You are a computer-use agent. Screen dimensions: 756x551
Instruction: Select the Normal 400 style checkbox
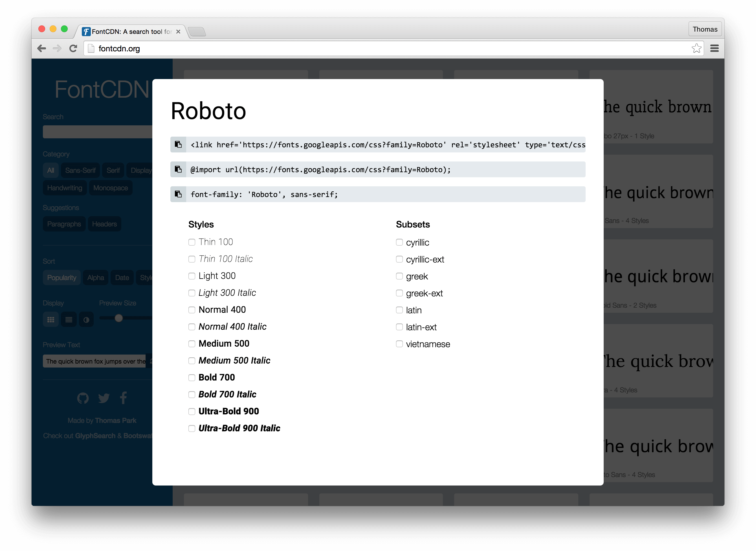tap(192, 310)
